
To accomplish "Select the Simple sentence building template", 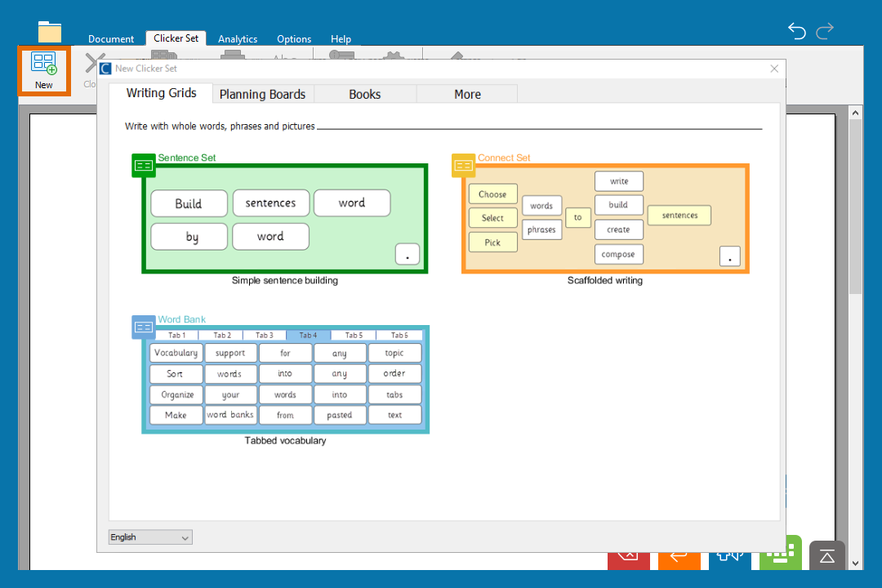I will (x=284, y=218).
